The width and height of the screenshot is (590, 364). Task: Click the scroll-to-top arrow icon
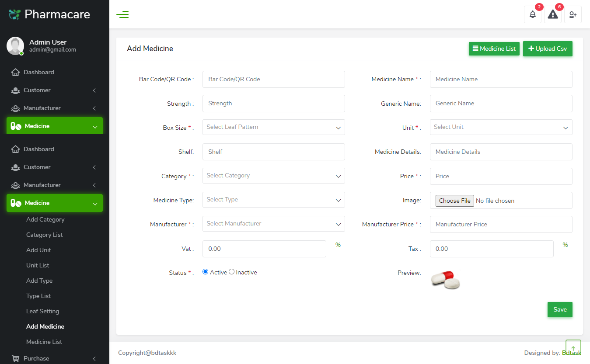click(573, 348)
